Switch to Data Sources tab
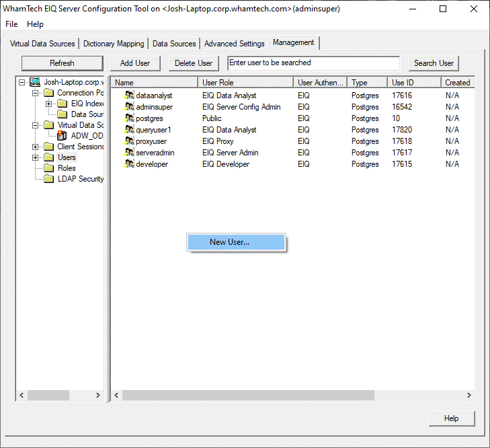Screen dimensions: 490x448 tap(174, 44)
